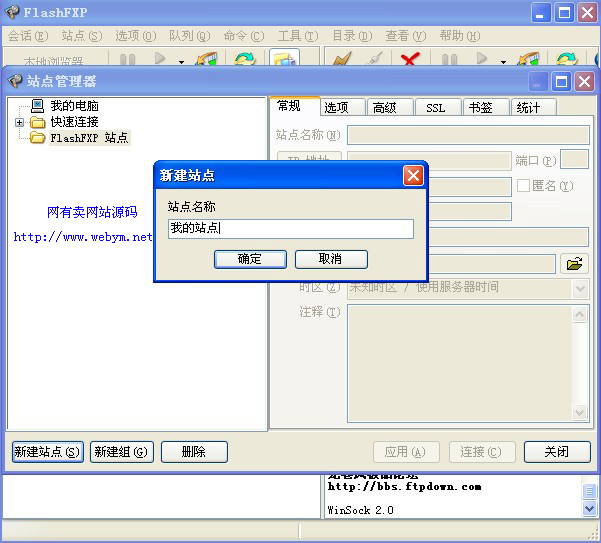Open the 时区 time zone dropdown

(x=580, y=288)
